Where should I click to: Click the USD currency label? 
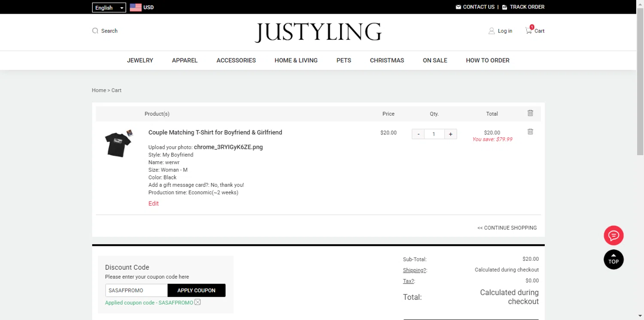pos(149,7)
